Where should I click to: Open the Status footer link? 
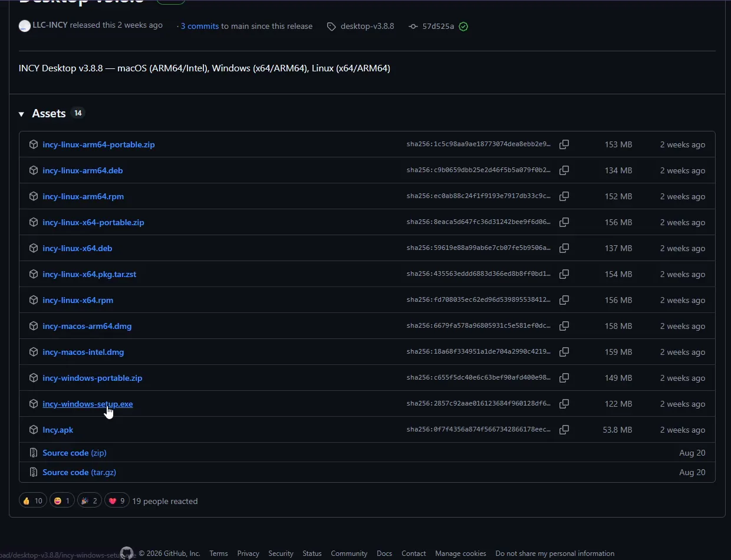tap(312, 554)
